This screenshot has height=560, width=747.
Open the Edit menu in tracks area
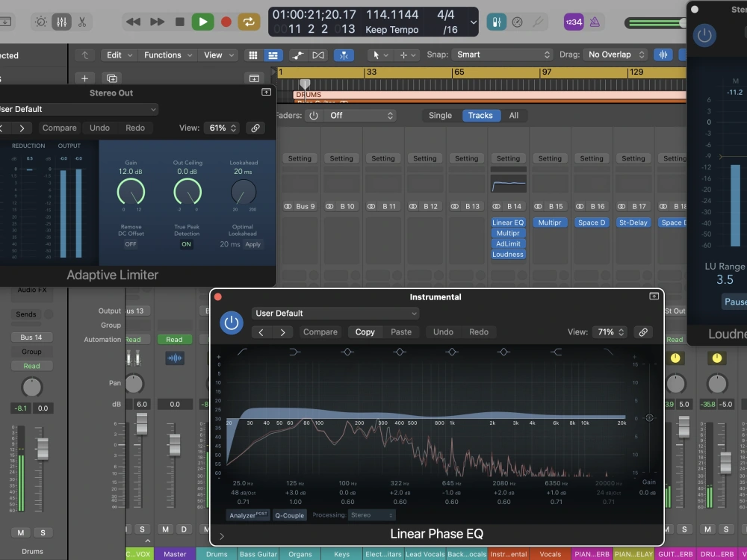[119, 55]
